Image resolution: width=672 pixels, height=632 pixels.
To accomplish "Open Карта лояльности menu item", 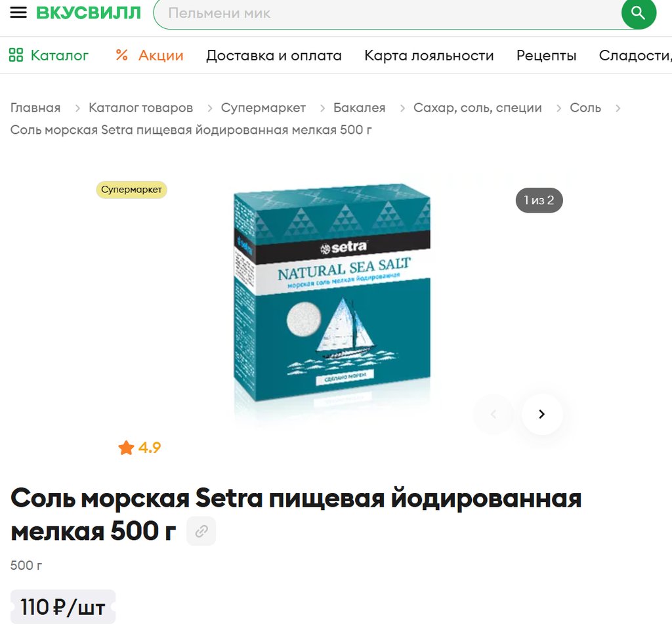I will 429,55.
